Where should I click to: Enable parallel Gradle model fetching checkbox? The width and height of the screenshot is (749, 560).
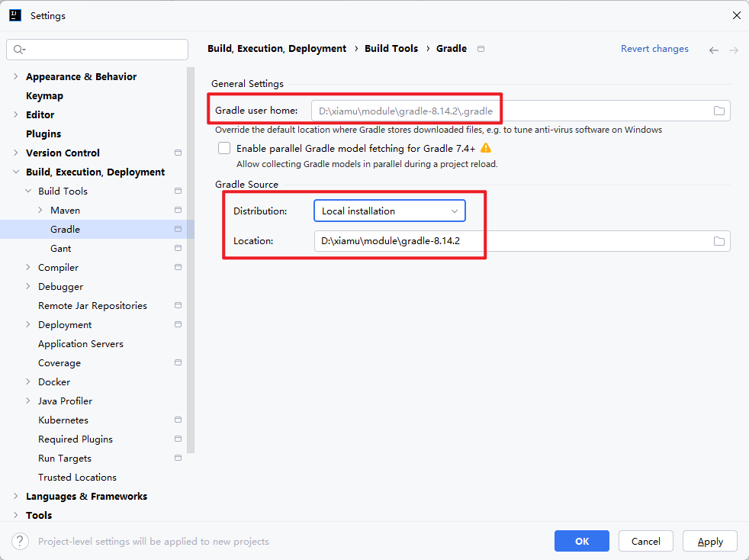224,148
